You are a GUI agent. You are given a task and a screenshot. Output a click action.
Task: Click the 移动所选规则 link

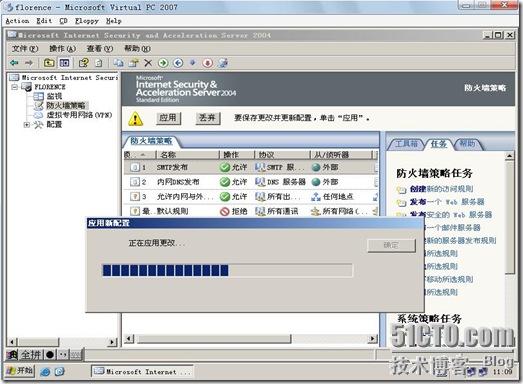(449, 279)
